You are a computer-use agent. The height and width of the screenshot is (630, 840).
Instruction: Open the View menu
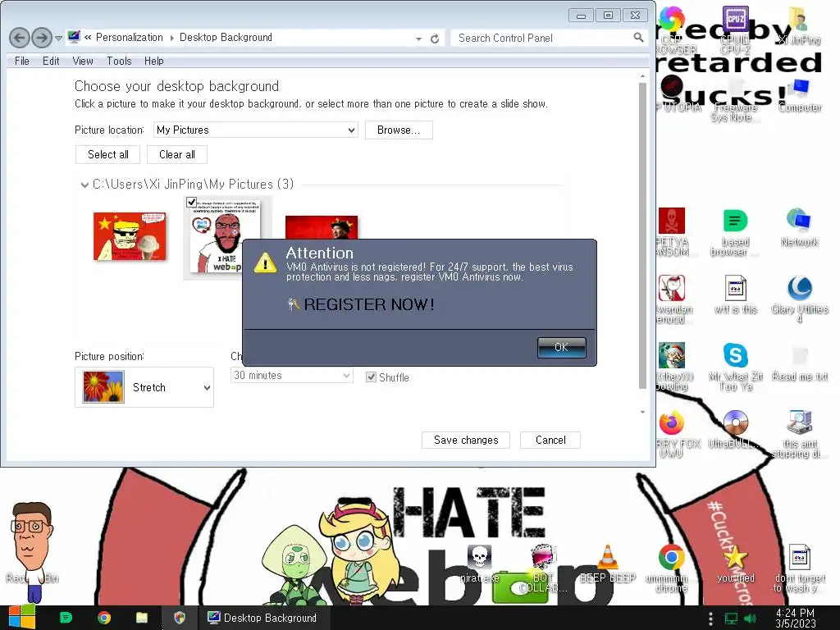pos(83,61)
